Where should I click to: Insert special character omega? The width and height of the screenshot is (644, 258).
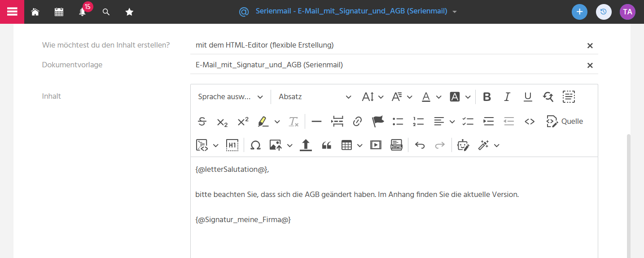255,145
